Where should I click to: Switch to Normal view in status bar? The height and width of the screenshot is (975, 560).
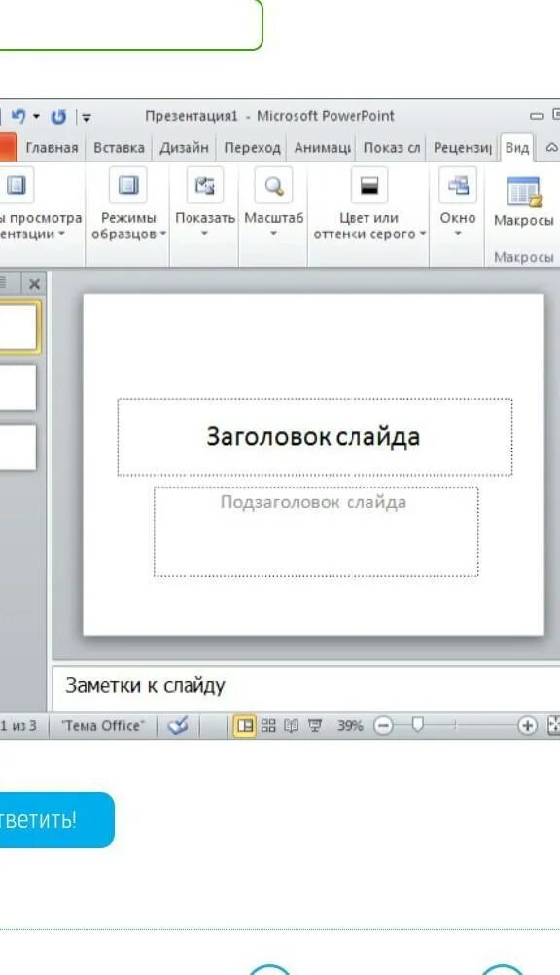click(245, 726)
